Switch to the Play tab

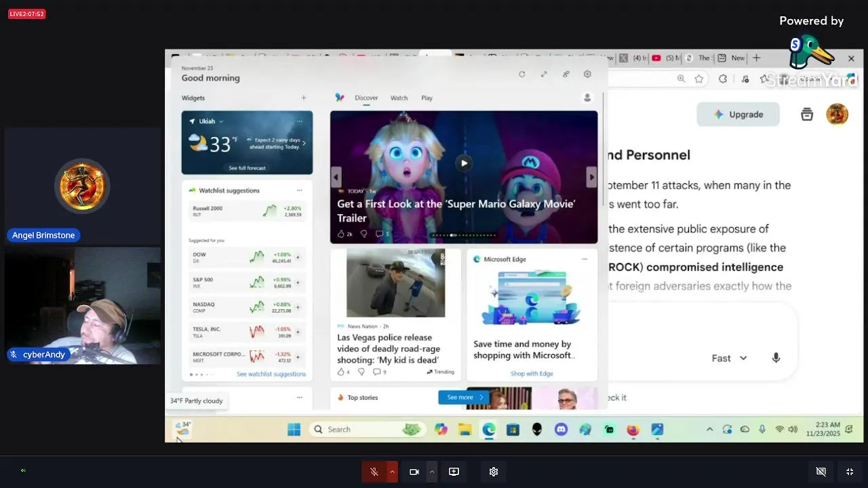[x=427, y=98]
